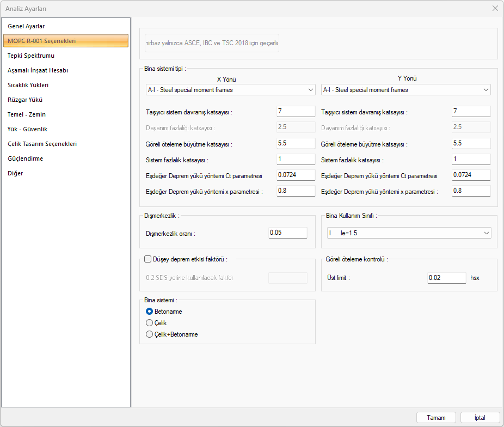
Task: Select Temel - Zemin in sidebar
Action: coord(27,114)
